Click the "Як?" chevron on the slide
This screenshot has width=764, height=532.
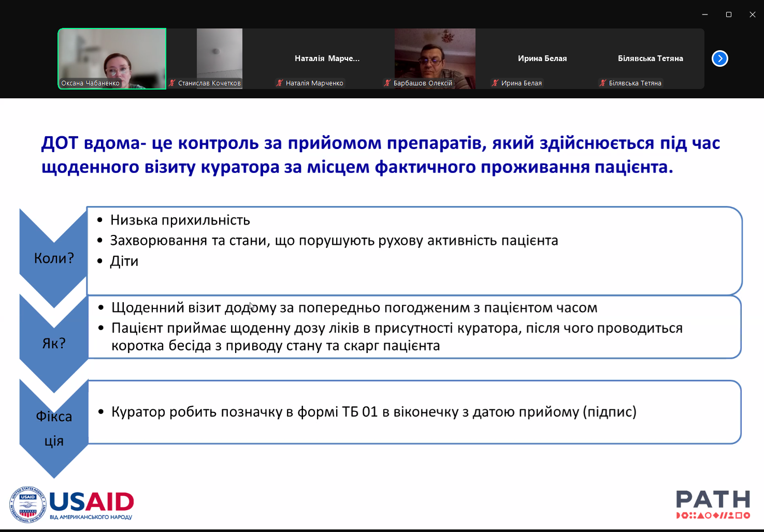54,343
